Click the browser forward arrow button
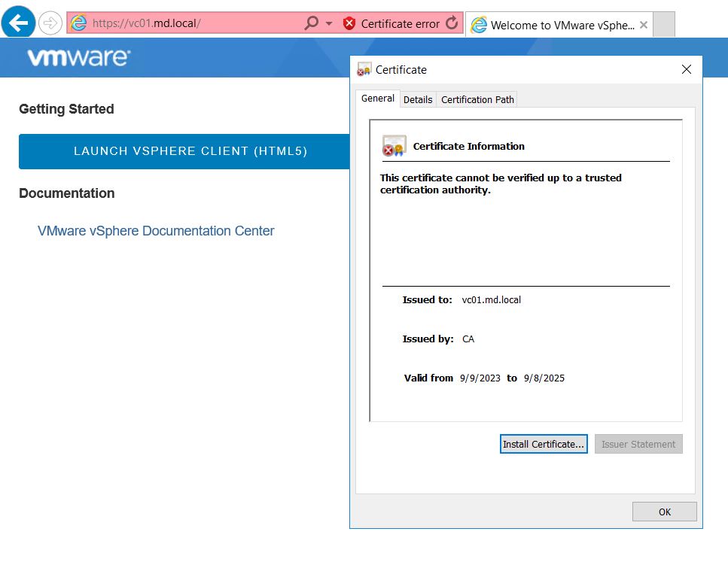The width and height of the screenshot is (728, 568). click(x=50, y=23)
